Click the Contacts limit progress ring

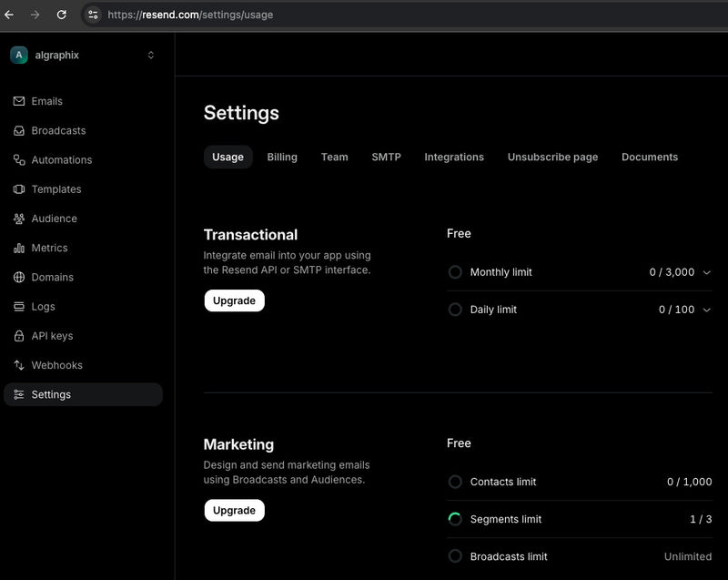[x=455, y=482]
